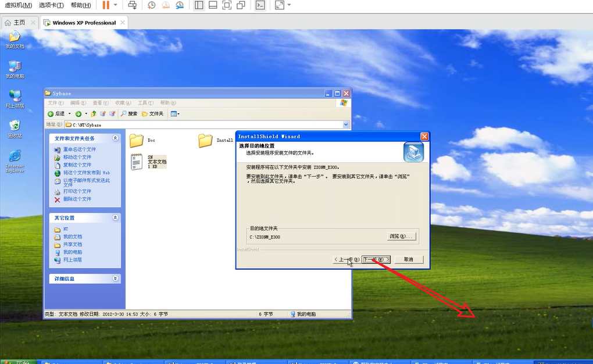The image size is (593, 364).
Task: Open the back history dropdown arrow
Action: coord(70,114)
